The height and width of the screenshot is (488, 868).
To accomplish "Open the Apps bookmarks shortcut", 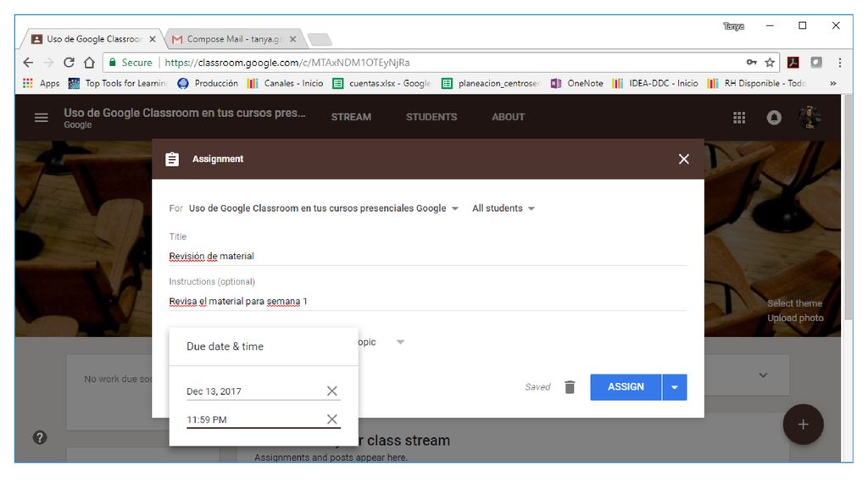I will 41,83.
